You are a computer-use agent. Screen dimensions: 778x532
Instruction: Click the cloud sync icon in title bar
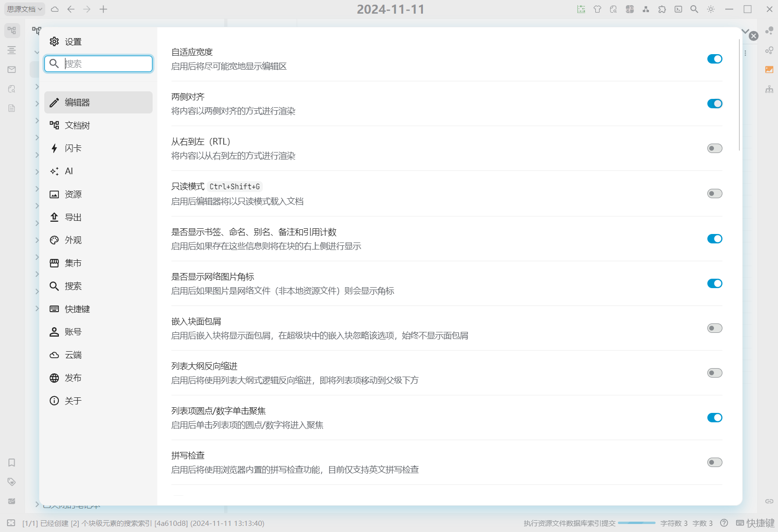pyautogui.click(x=55, y=9)
